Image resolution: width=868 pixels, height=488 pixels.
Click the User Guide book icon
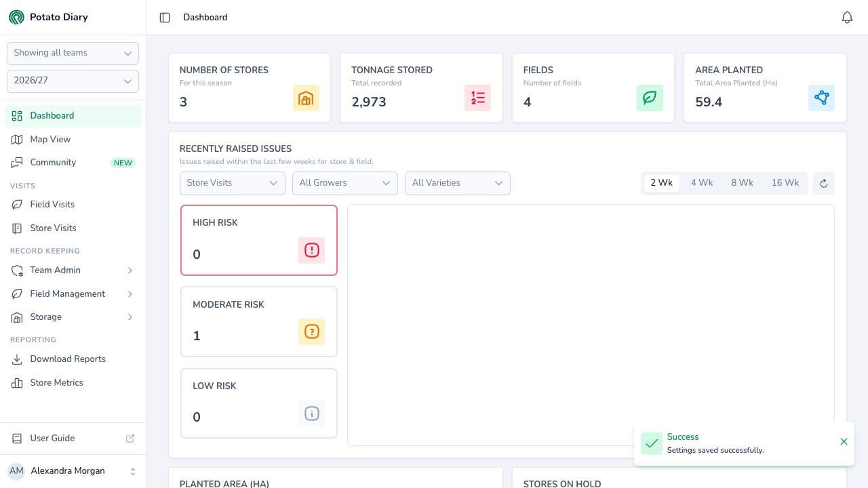17,439
